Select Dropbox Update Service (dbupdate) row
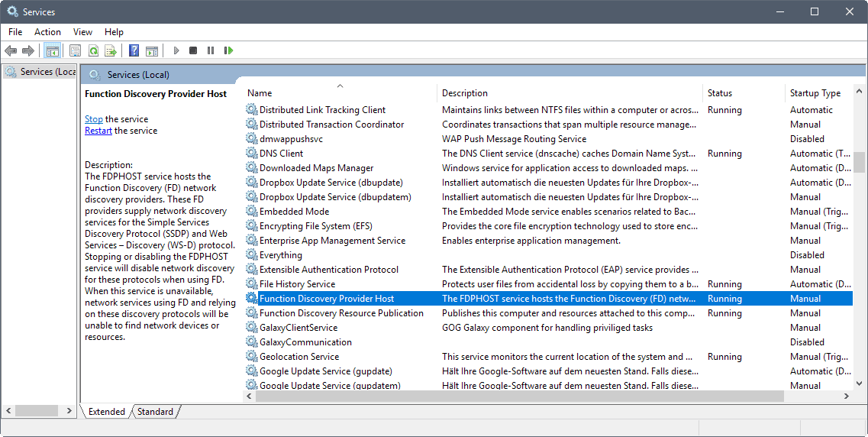This screenshot has width=868, height=437. pos(548,183)
